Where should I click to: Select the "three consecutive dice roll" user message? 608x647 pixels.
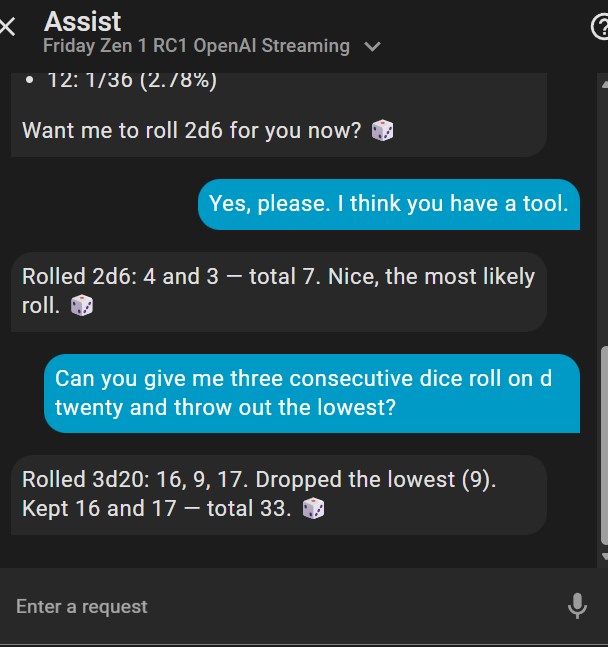click(x=311, y=393)
